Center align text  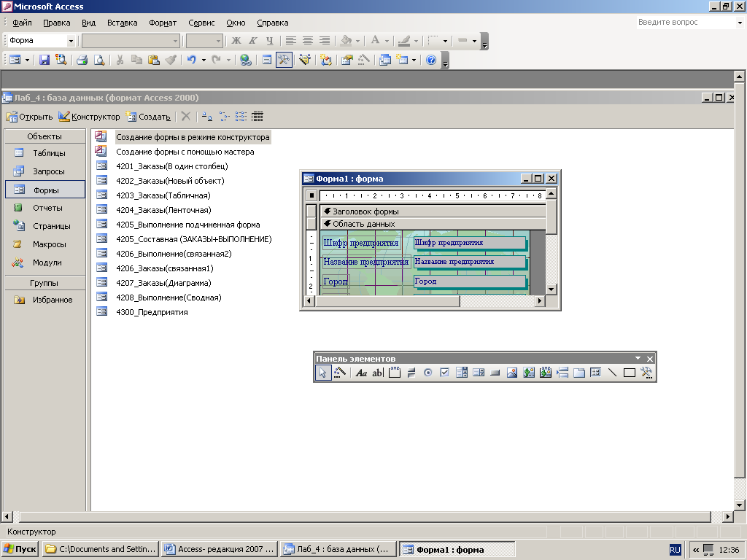point(308,41)
